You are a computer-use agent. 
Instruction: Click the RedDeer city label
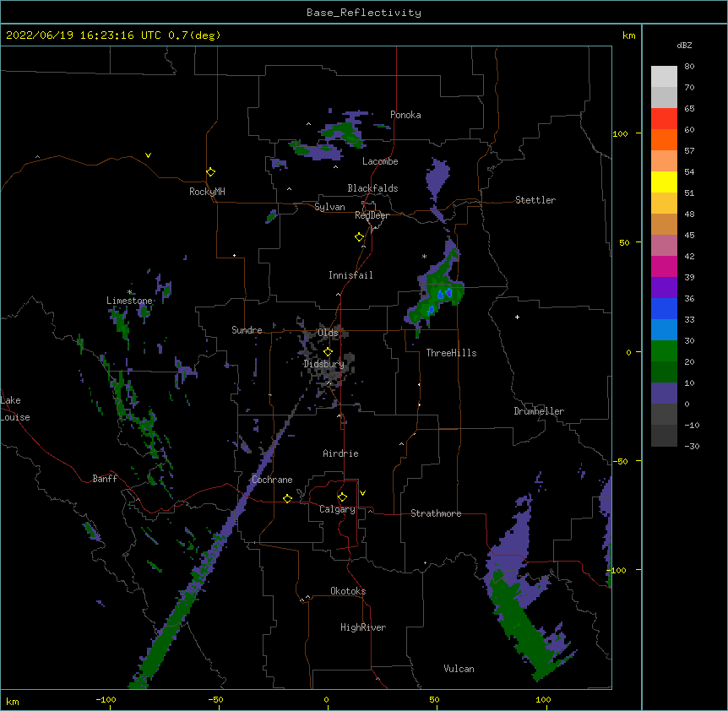point(372,215)
